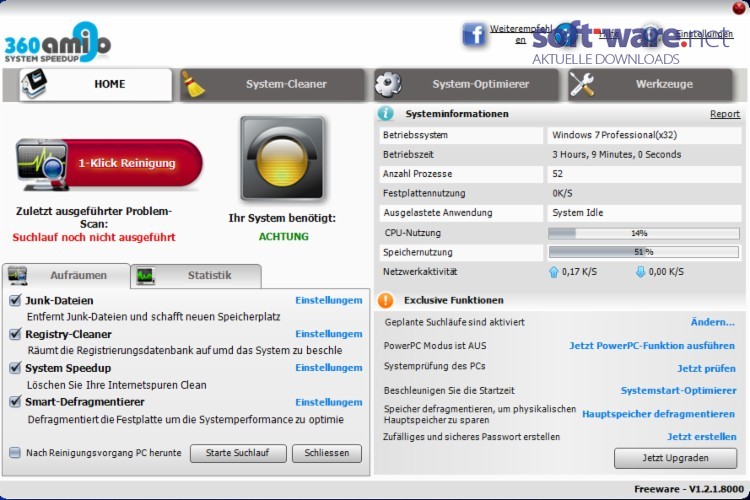The image size is (750, 500).
Task: Open Einstellungen for Registry-Cleaner
Action: (329, 334)
